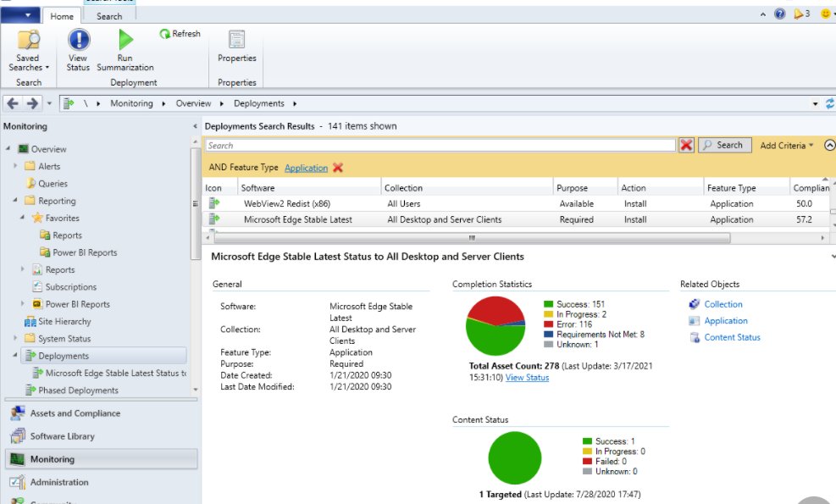Remove the Application feature type criterion
The height and width of the screenshot is (504, 836).
click(x=337, y=168)
